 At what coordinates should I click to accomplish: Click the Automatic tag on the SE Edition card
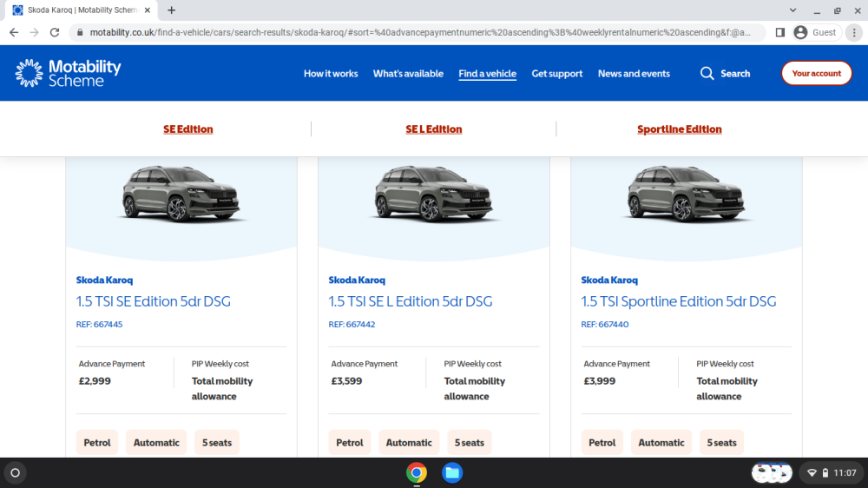156,443
